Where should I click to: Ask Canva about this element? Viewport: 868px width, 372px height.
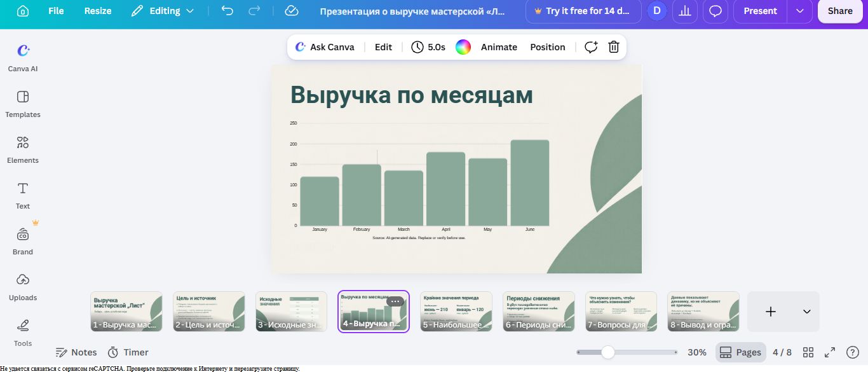point(325,47)
